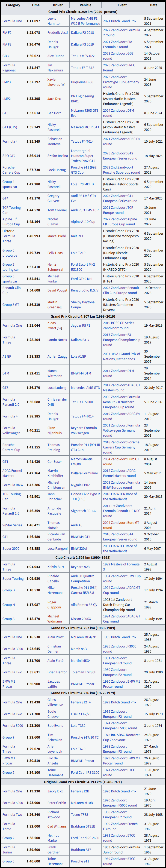
Task: Open the McLaren MP4/2B link
Action: [x=84, y=637]
